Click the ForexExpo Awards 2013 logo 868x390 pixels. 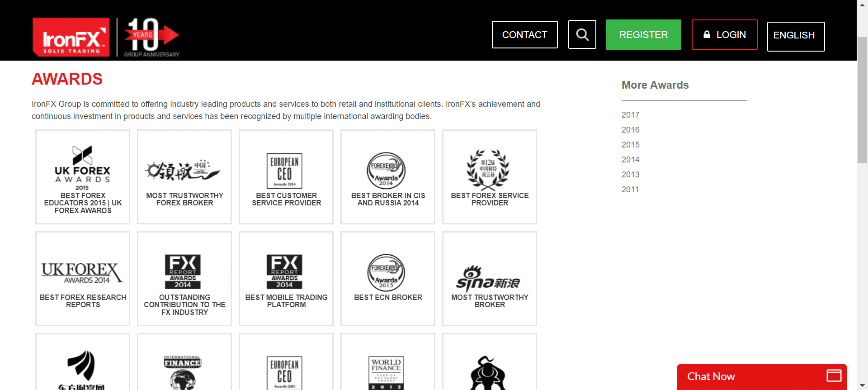tap(386, 272)
